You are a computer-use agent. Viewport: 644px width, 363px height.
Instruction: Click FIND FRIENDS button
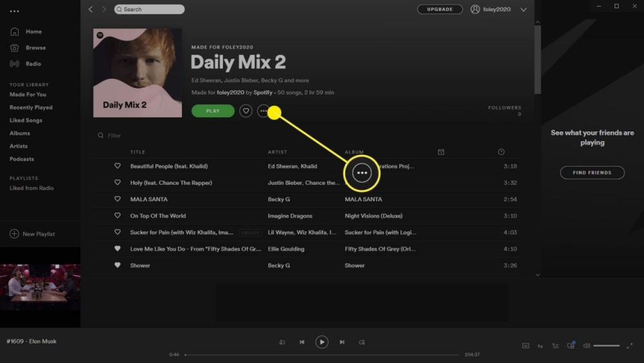(x=592, y=173)
